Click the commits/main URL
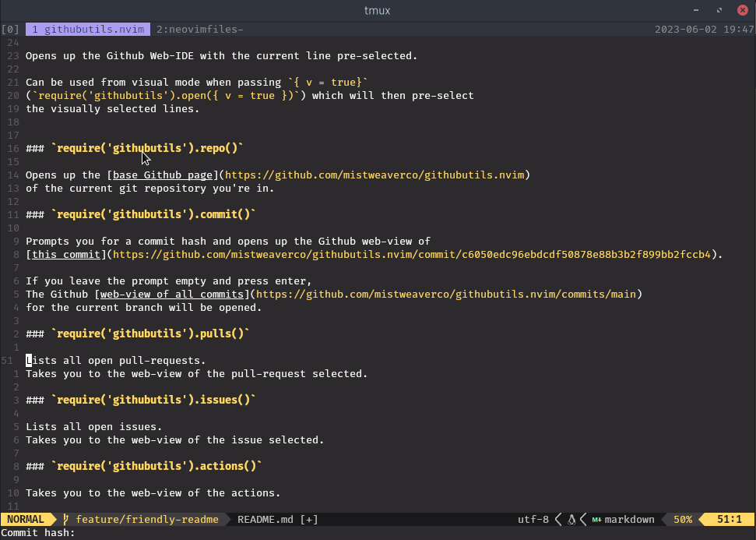 coord(446,294)
